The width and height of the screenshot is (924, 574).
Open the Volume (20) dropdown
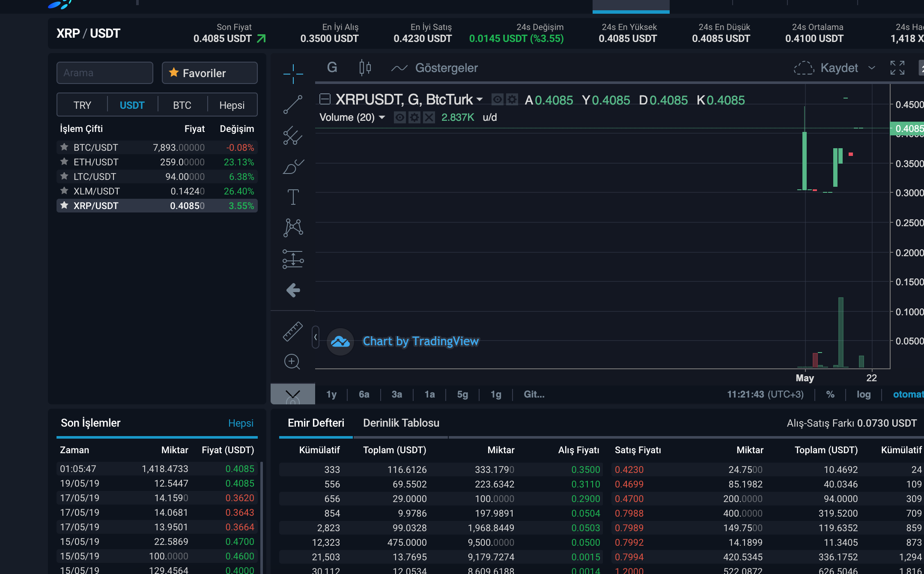pyautogui.click(x=382, y=117)
